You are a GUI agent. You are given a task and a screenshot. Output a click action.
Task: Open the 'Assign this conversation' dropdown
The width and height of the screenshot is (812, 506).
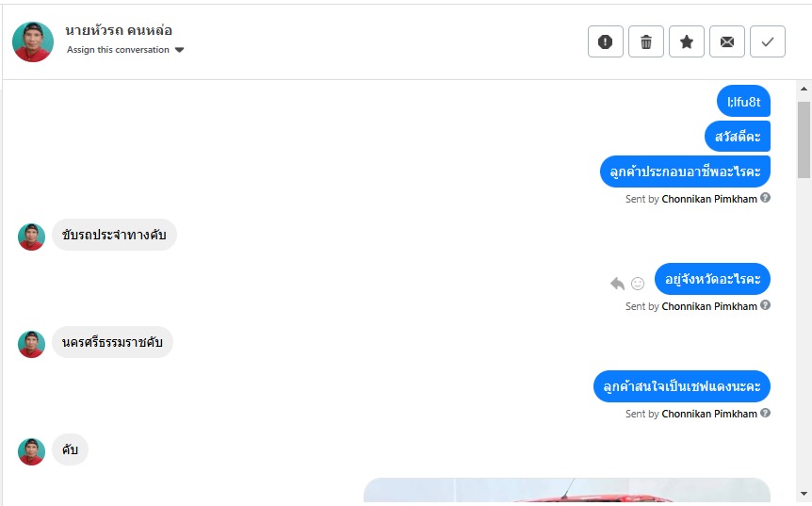(x=125, y=50)
